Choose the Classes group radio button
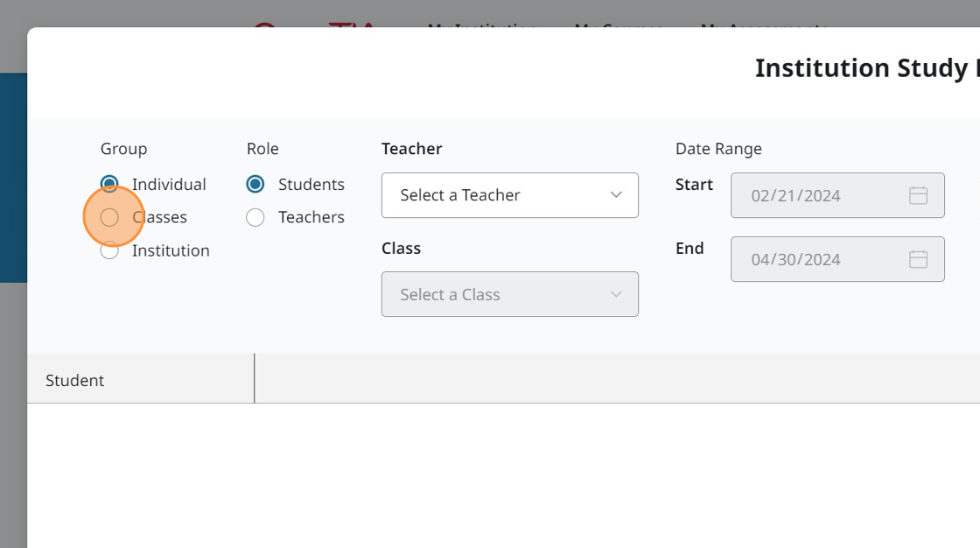980x548 pixels. tap(109, 217)
